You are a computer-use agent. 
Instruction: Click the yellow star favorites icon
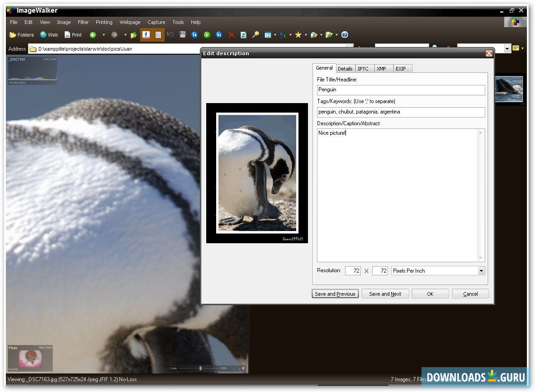tap(298, 35)
